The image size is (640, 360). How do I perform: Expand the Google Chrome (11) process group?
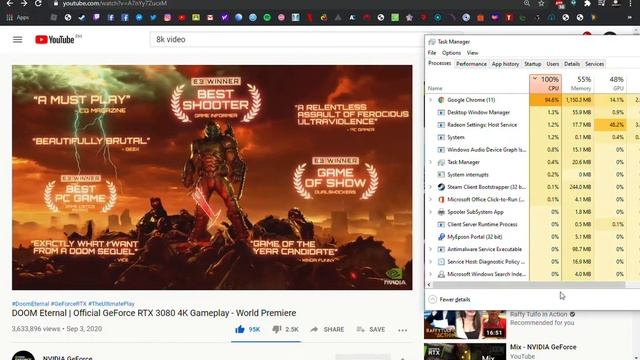pyautogui.click(x=430, y=100)
